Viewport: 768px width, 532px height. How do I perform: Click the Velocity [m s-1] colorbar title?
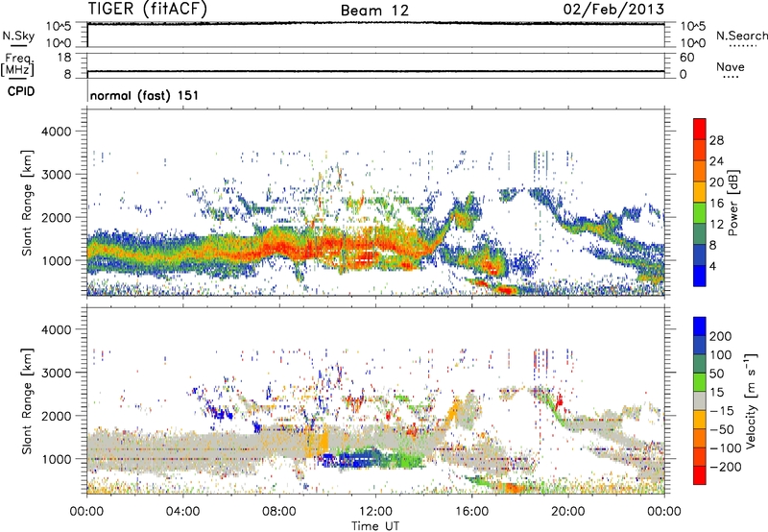(x=751, y=400)
